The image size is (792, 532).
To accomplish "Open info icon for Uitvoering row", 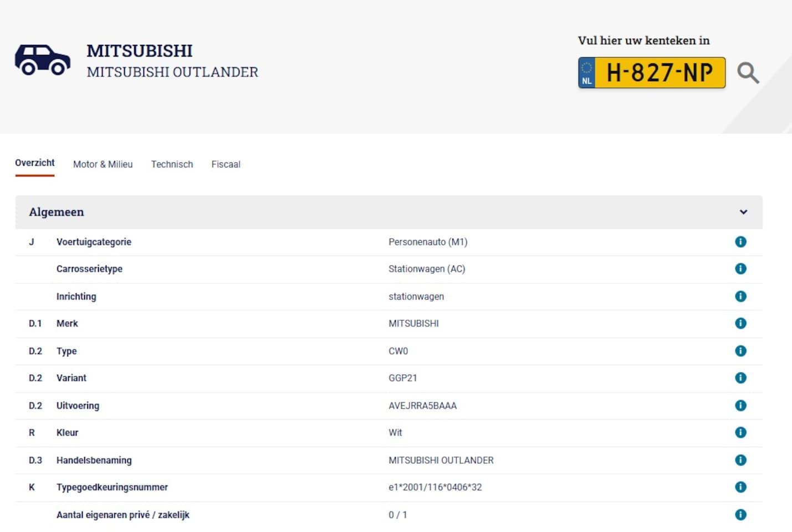I will pyautogui.click(x=740, y=406).
